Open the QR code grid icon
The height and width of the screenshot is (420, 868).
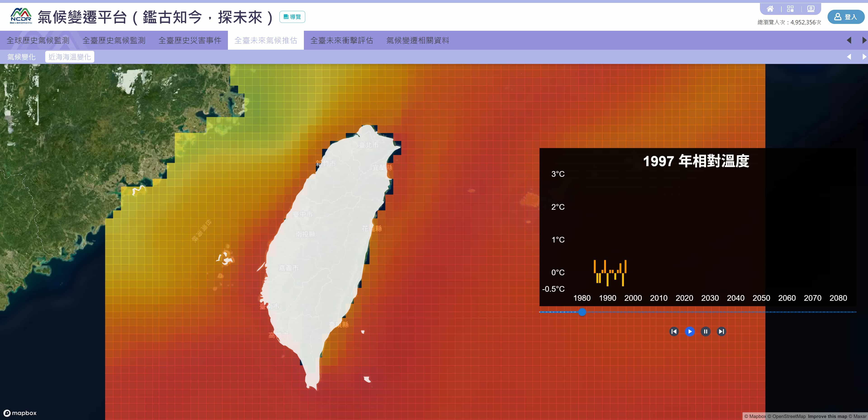coord(790,9)
